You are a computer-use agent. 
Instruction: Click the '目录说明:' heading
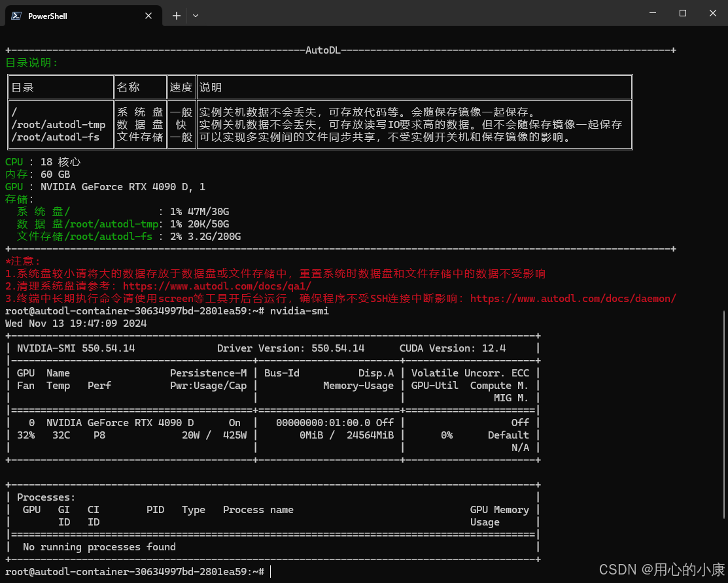[x=31, y=63]
